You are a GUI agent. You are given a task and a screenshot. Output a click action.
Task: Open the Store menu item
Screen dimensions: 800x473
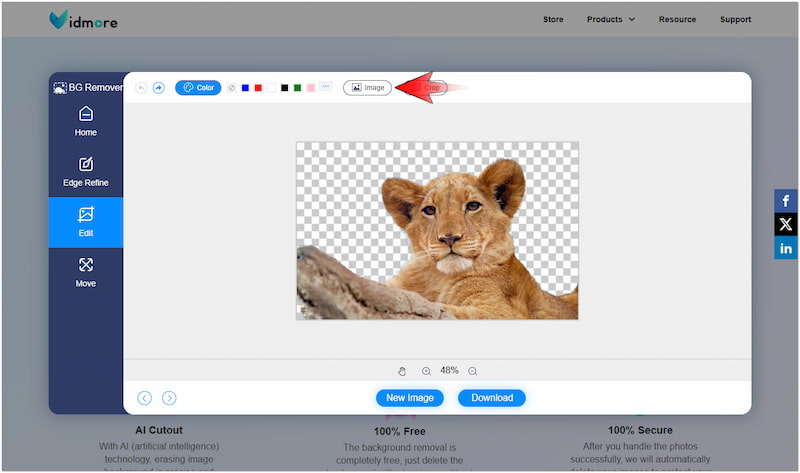click(553, 19)
